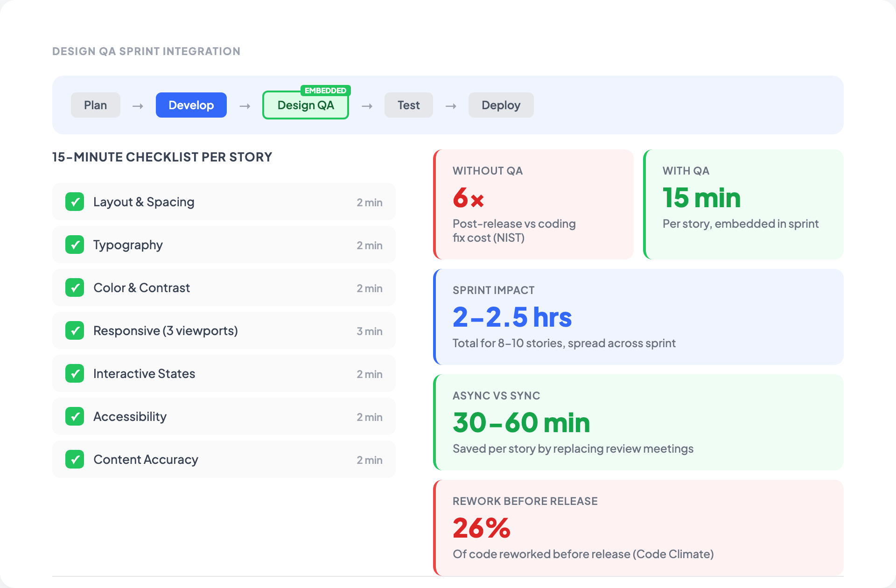Screen dimensions: 896x588
Task: Toggle the Typography checkbox
Action: point(75,245)
